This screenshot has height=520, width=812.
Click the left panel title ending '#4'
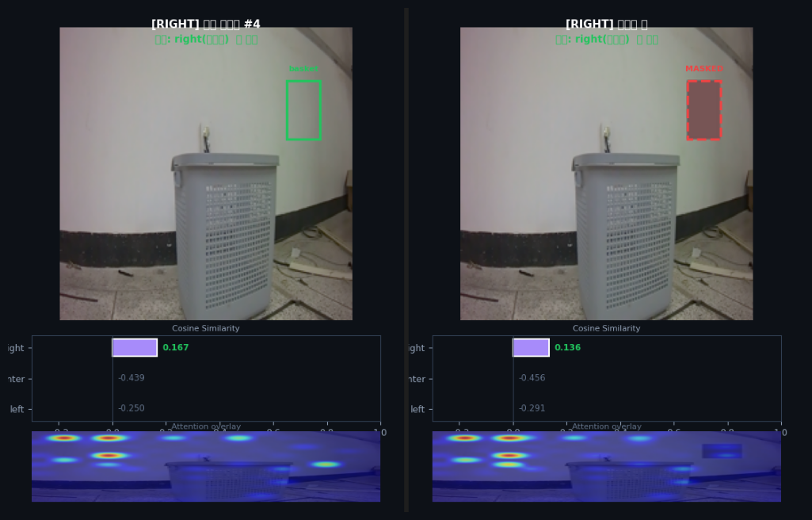coord(206,24)
